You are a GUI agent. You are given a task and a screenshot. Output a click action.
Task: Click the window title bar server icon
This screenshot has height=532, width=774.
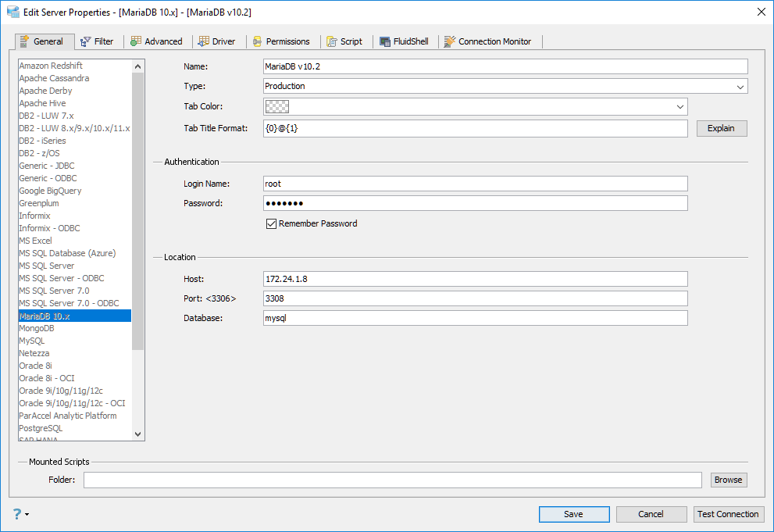pos(13,12)
